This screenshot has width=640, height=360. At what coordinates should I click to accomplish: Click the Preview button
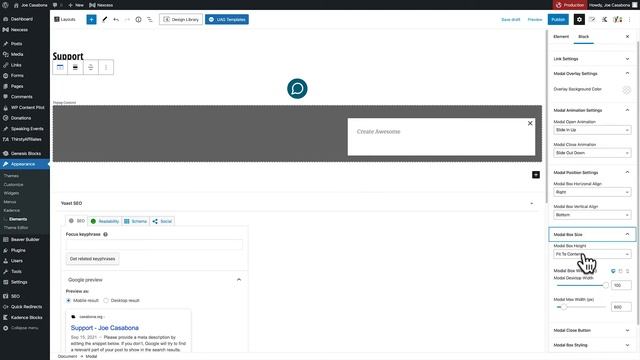535,19
